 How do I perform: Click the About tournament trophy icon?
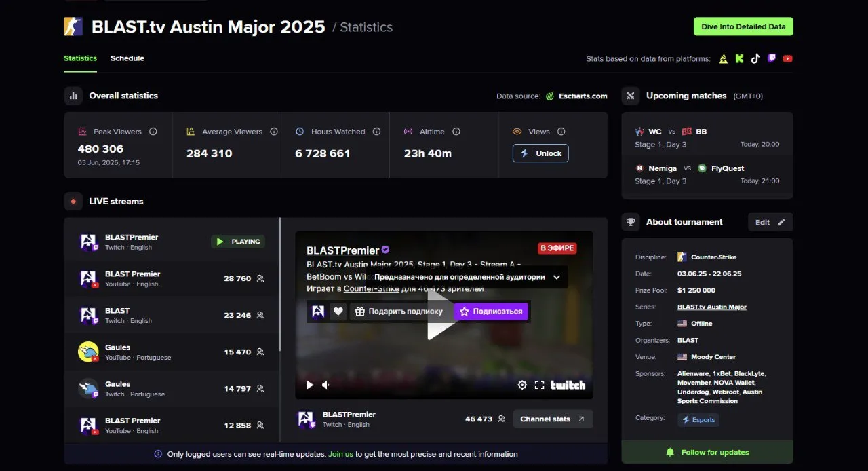click(x=631, y=222)
